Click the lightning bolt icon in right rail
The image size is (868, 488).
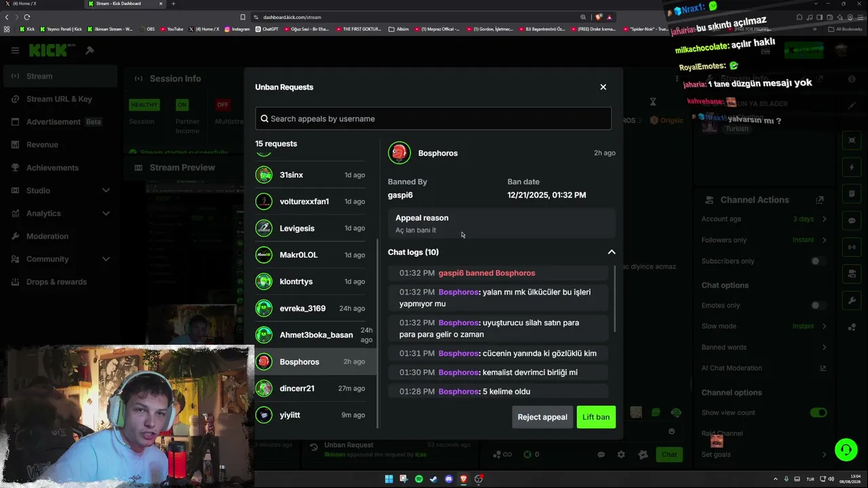[x=852, y=167]
